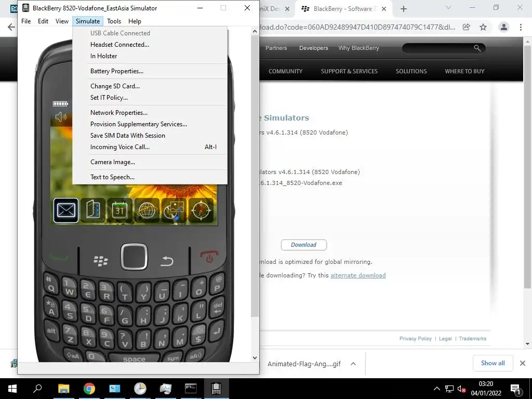Choose Text to Speech... menu item
Screen dimensions: 532x399
click(x=112, y=177)
